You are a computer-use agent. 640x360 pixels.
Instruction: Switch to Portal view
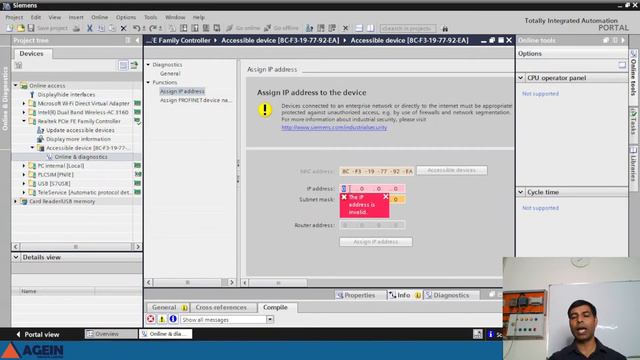point(38,334)
